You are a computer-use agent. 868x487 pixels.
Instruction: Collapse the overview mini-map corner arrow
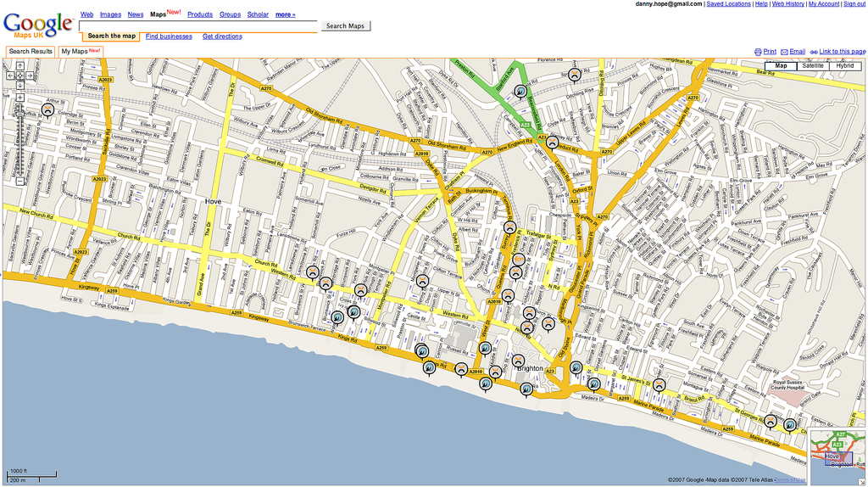862,481
